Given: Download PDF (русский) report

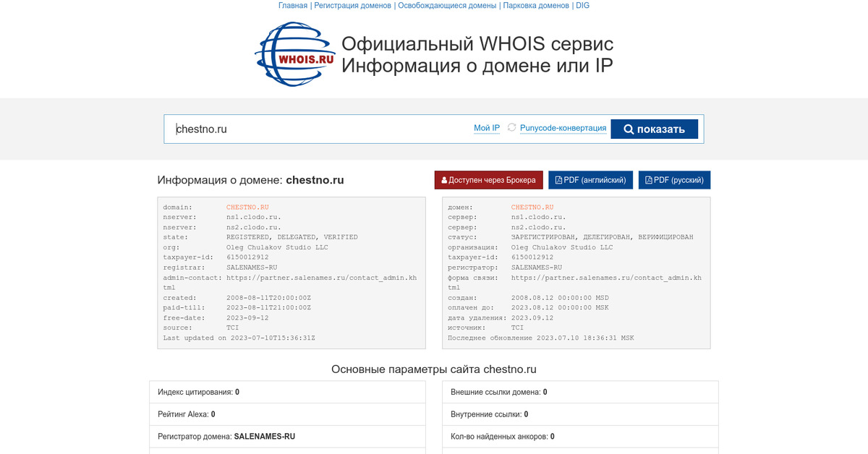Looking at the screenshot, I should (x=674, y=180).
